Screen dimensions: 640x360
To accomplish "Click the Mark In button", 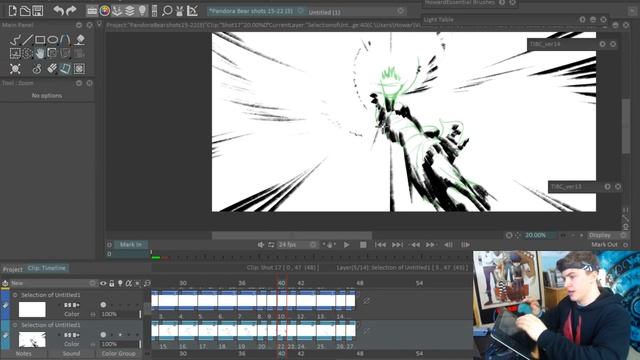I will pyautogui.click(x=131, y=244).
